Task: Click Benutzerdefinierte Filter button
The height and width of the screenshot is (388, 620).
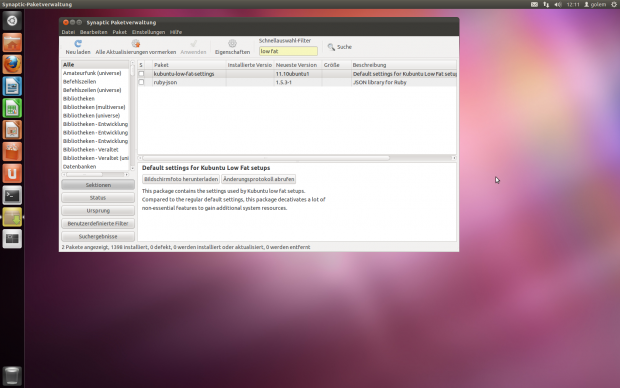Action: click(x=98, y=223)
